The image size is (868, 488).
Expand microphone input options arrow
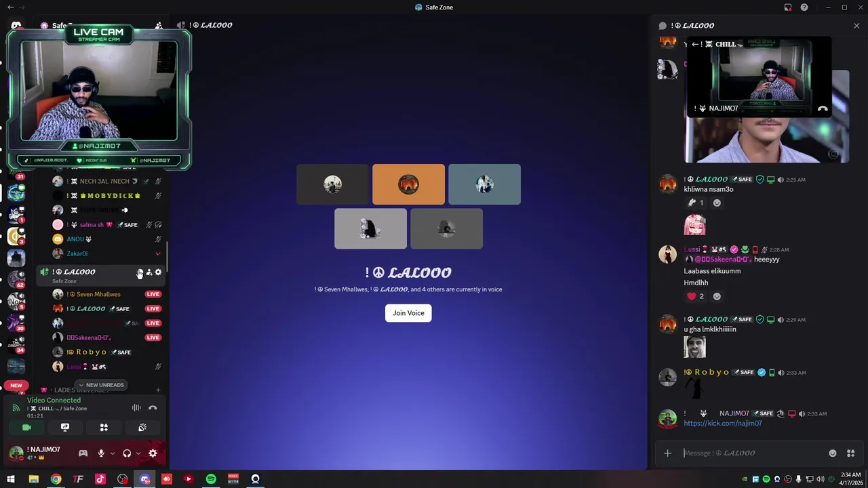(113, 453)
